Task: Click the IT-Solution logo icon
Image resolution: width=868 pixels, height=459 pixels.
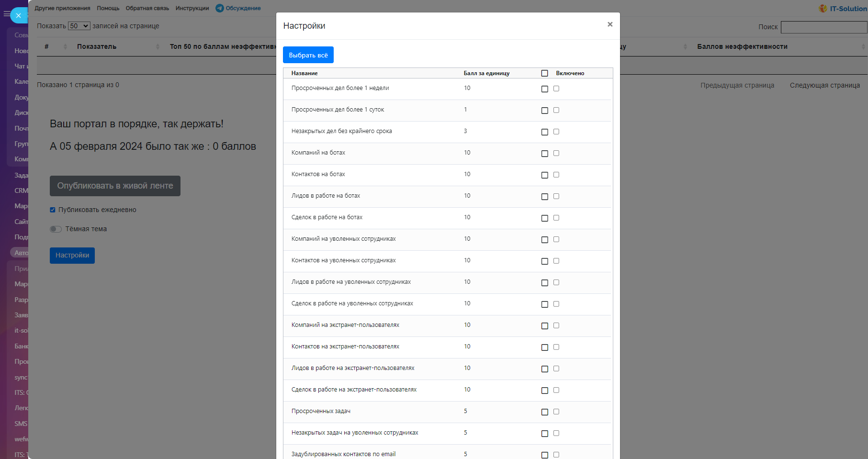Action: 823,9
